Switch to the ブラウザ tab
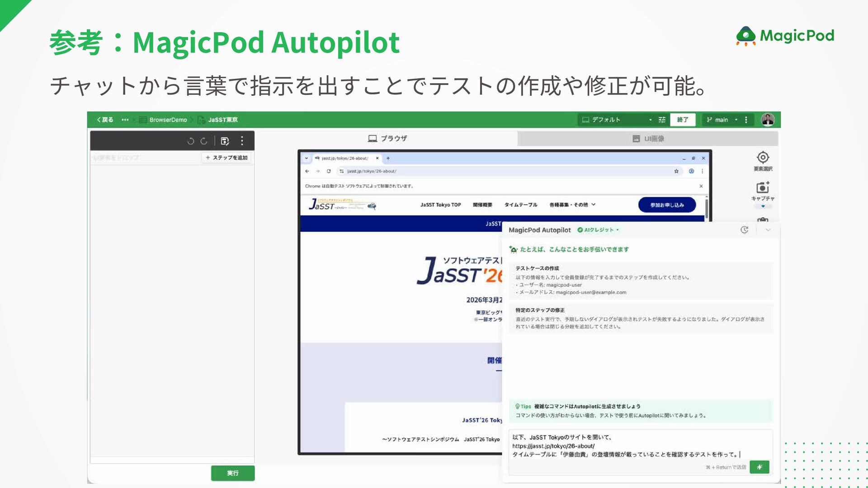Viewport: 868px width, 488px height. click(x=388, y=139)
